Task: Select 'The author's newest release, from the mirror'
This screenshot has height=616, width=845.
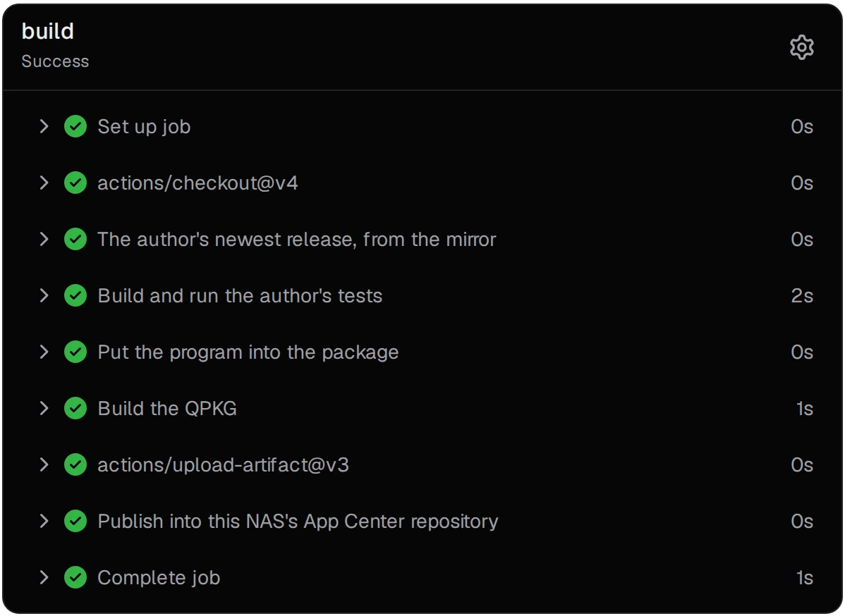Action: pyautogui.click(x=296, y=240)
